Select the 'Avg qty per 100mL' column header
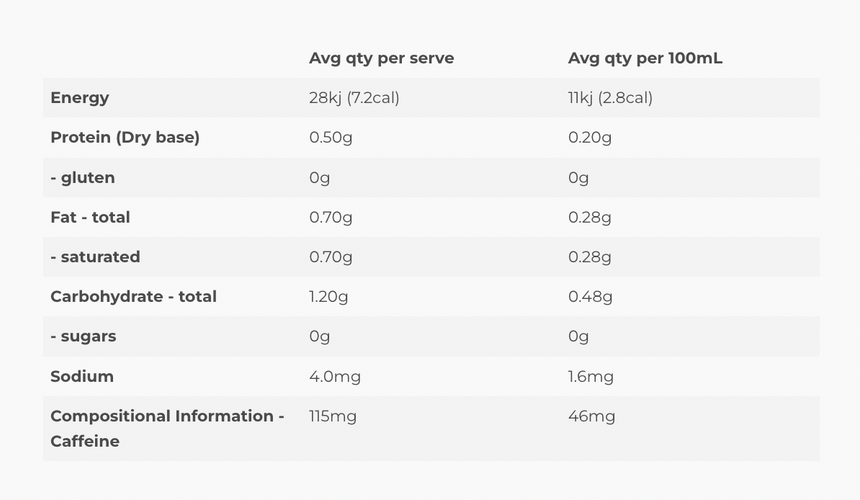 pyautogui.click(x=645, y=58)
